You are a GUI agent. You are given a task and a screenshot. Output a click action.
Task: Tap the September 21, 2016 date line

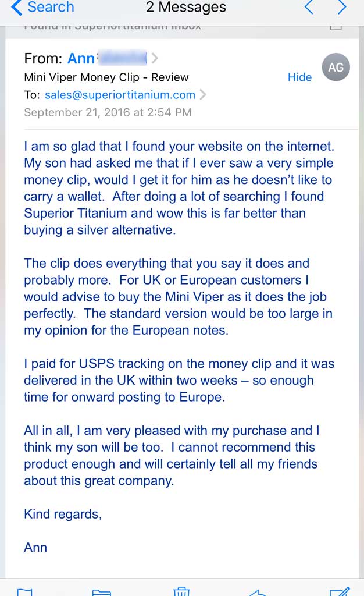108,112
